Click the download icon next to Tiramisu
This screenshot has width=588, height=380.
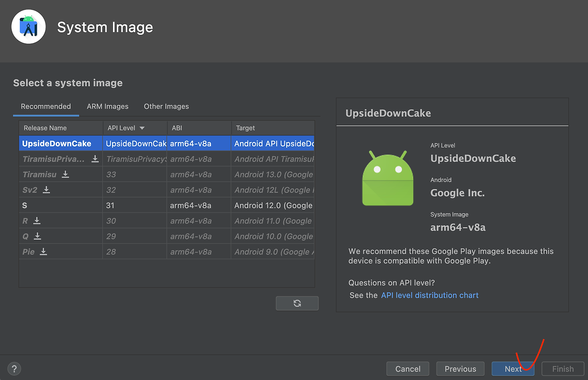pos(66,174)
